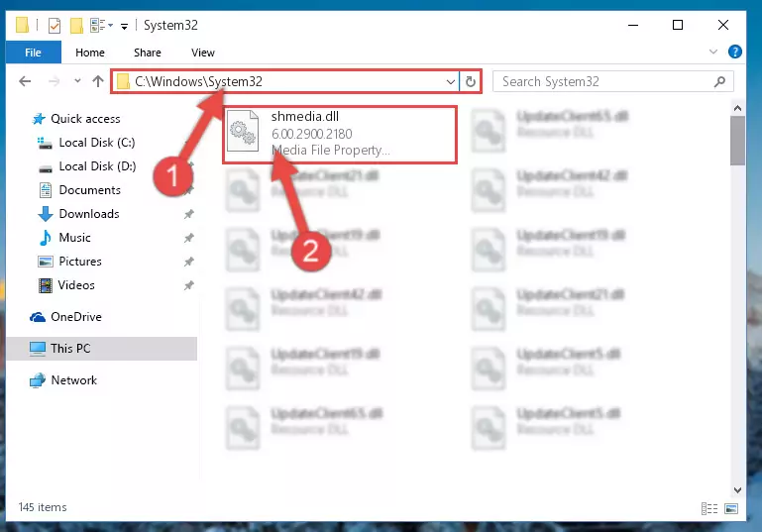This screenshot has width=762, height=532.
Task: Switch to Details view in status bar
Action: pos(709,508)
